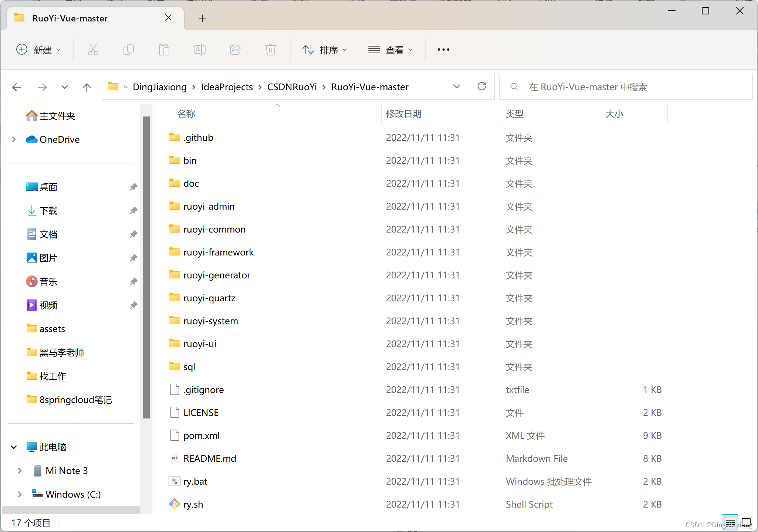Open the 排序 sort dropdown
Image resolution: width=758 pixels, height=532 pixels.
[x=325, y=50]
